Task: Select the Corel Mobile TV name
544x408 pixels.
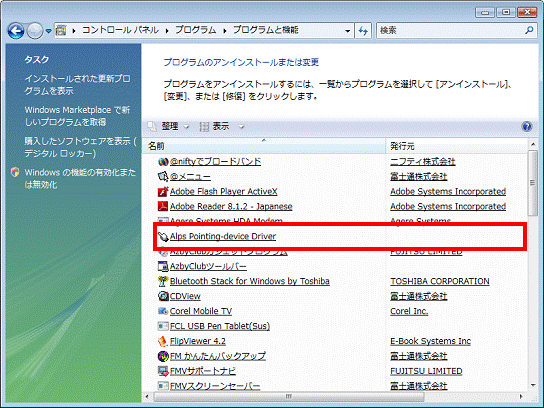Action: [201, 311]
